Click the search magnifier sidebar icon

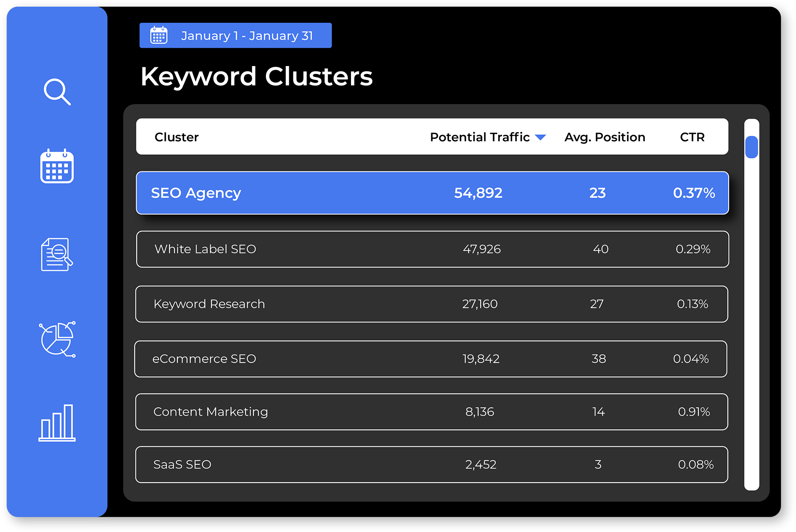click(x=57, y=92)
